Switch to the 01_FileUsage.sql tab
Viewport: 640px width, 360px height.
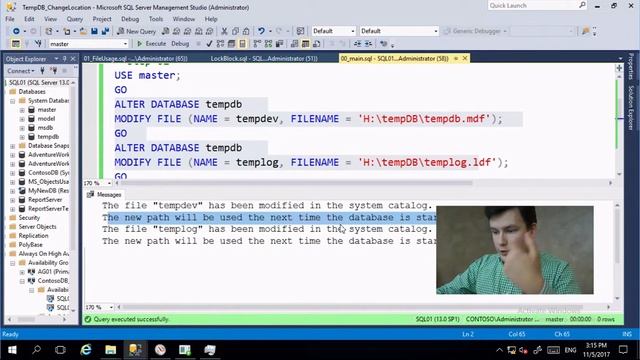tap(136, 59)
